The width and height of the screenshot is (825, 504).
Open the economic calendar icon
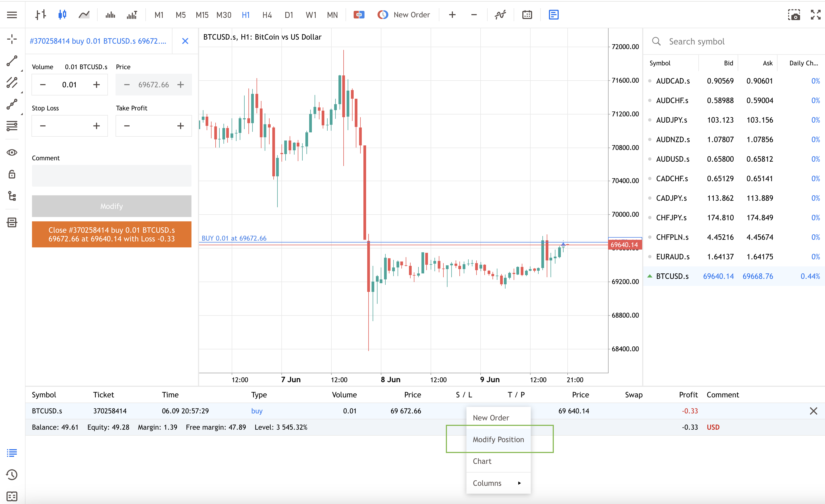point(527,15)
